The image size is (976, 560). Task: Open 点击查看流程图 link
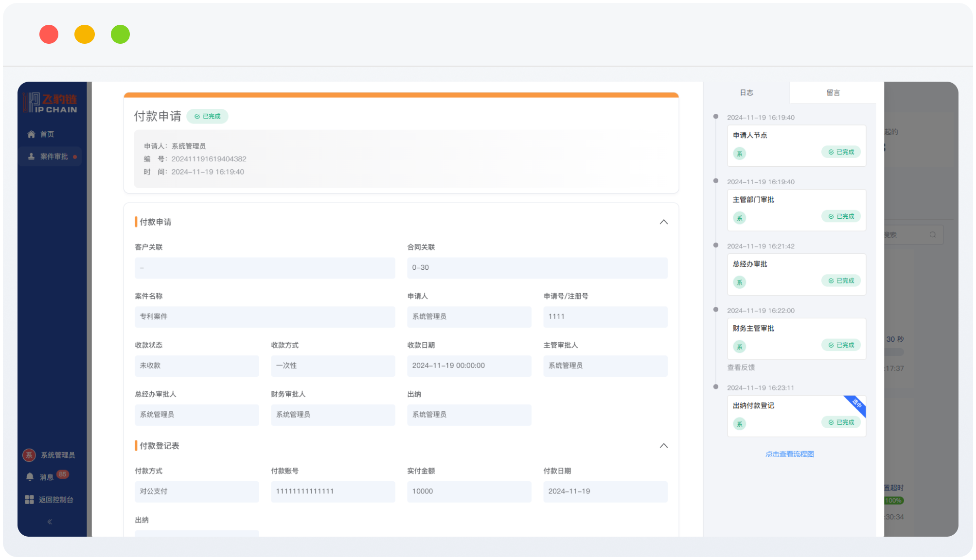coord(789,454)
